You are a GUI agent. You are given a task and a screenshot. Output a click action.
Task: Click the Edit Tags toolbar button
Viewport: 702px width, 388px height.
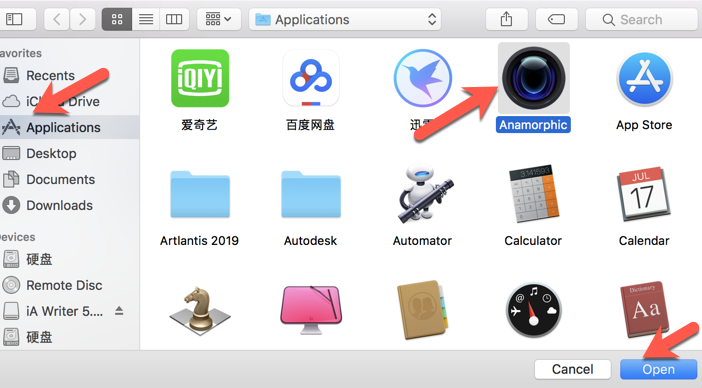[x=556, y=19]
